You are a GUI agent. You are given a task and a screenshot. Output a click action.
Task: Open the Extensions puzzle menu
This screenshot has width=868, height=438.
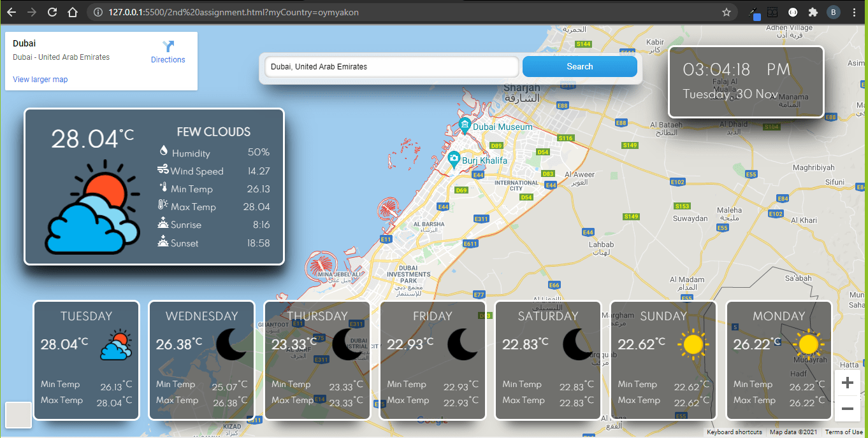(x=813, y=12)
